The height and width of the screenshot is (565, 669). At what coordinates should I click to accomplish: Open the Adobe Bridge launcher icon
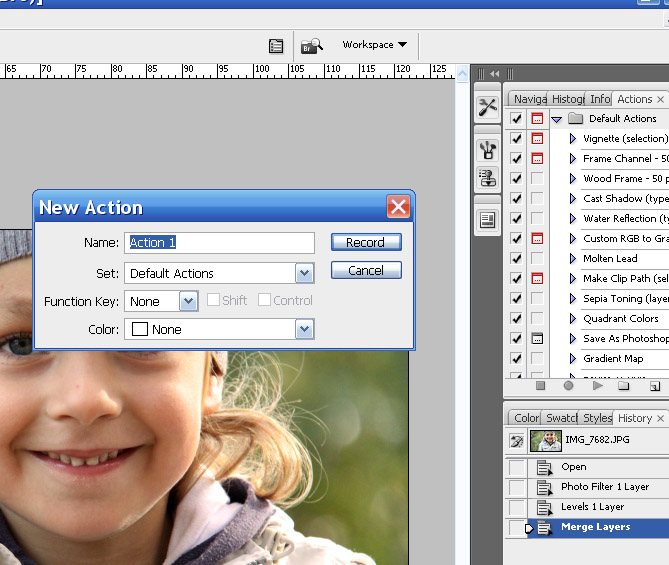pyautogui.click(x=311, y=46)
